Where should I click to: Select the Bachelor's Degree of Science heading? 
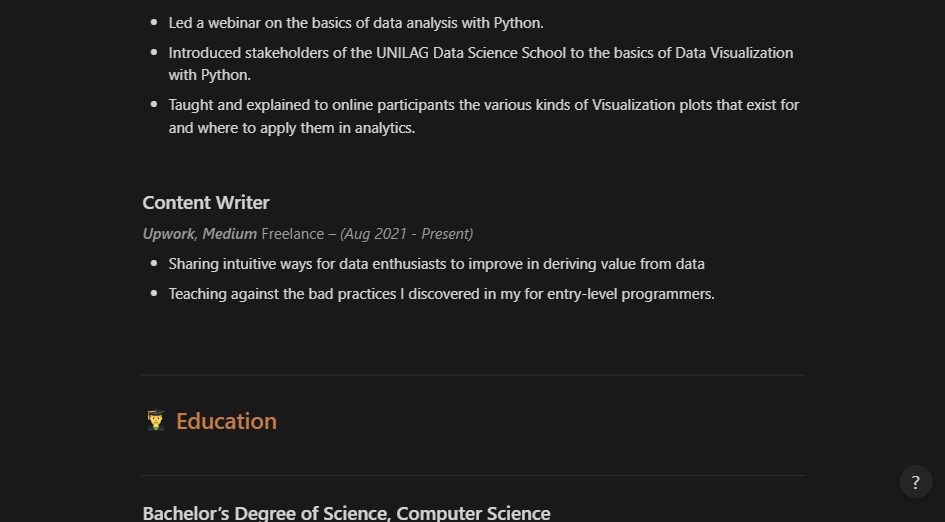pos(346,513)
